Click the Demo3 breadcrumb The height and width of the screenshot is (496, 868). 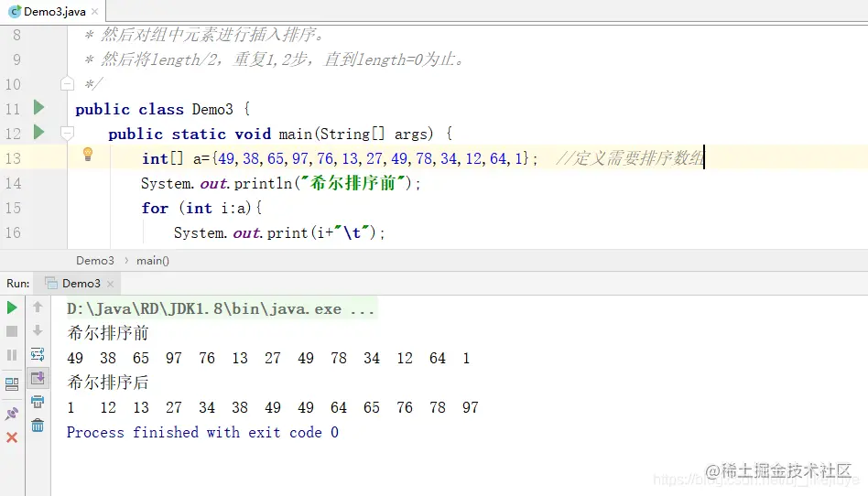[95, 260]
